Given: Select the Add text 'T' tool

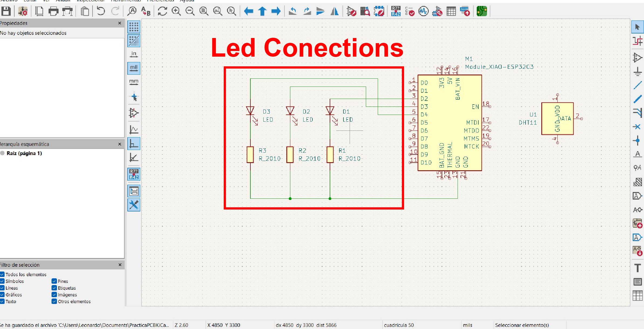Looking at the screenshot, I should tap(638, 268).
